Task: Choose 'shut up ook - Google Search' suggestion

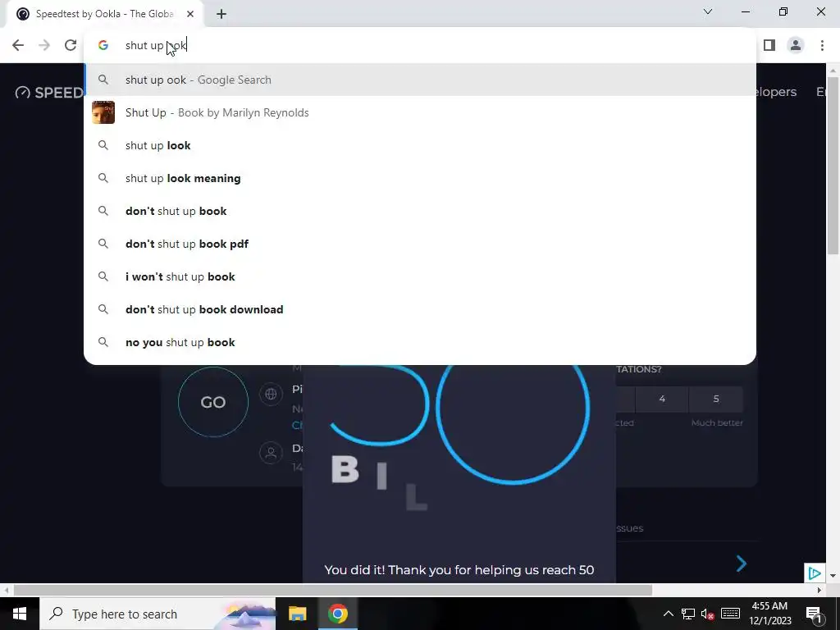Action: (420, 80)
